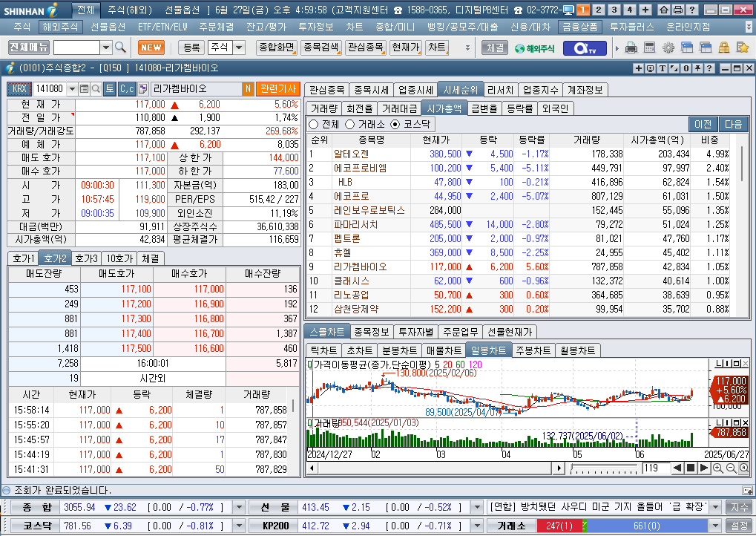Click the chart bar count field 119
This screenshot has width=756, height=536.
[x=656, y=468]
